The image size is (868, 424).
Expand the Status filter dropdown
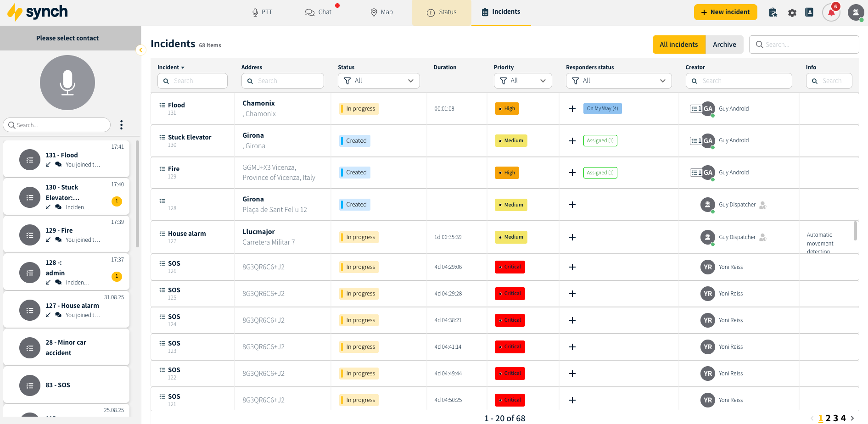379,81
